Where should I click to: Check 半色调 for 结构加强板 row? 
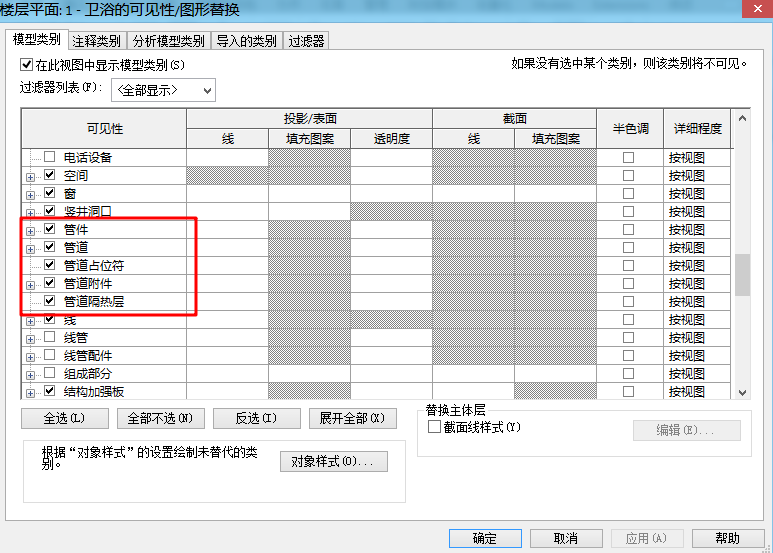628,391
